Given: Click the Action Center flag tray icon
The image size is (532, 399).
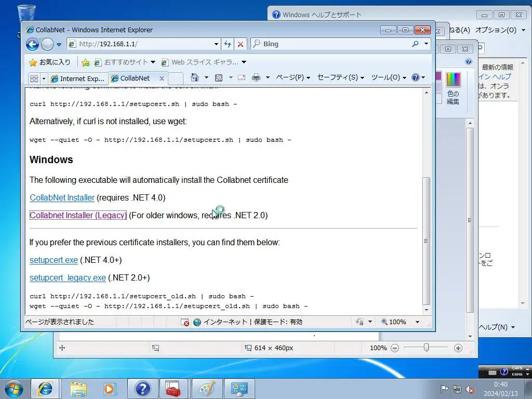Looking at the screenshot, I should tap(444, 389).
